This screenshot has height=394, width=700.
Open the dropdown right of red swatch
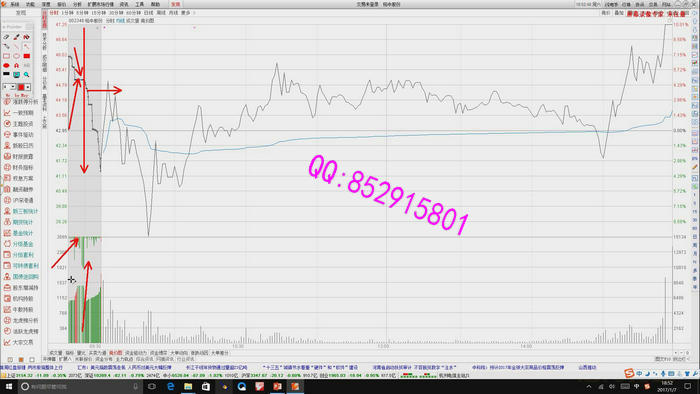(28, 87)
